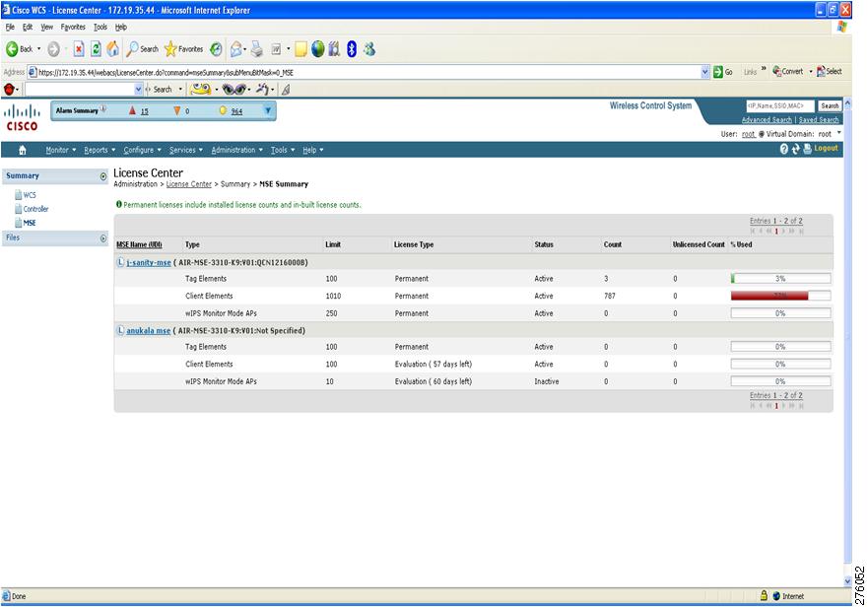Open the History icon next to Favorites
Image resolution: width=868 pixels, height=607 pixels.
coord(216,49)
